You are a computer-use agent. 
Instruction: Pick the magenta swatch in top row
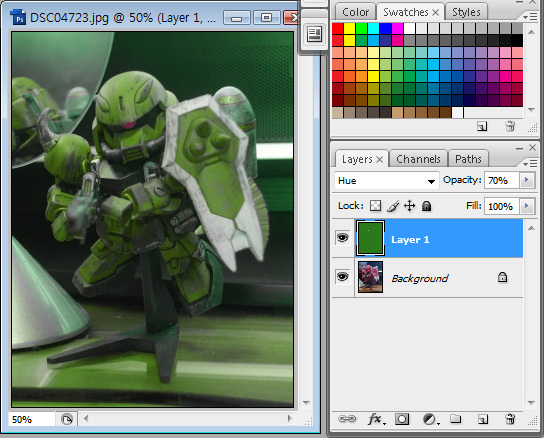[397, 28]
